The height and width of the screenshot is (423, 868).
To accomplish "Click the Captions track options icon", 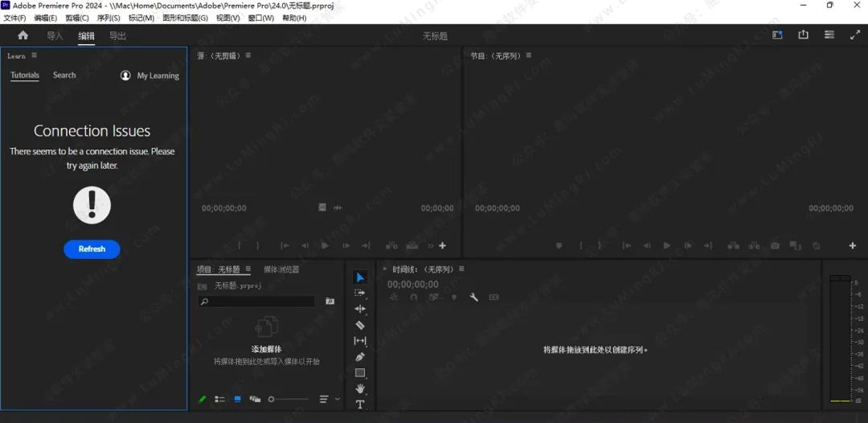I will coord(493,298).
